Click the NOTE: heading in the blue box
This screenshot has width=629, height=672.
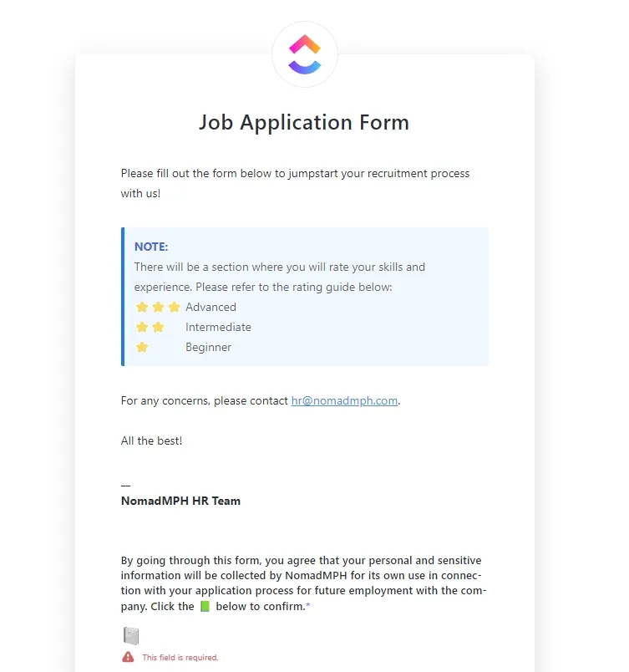pyautogui.click(x=151, y=247)
